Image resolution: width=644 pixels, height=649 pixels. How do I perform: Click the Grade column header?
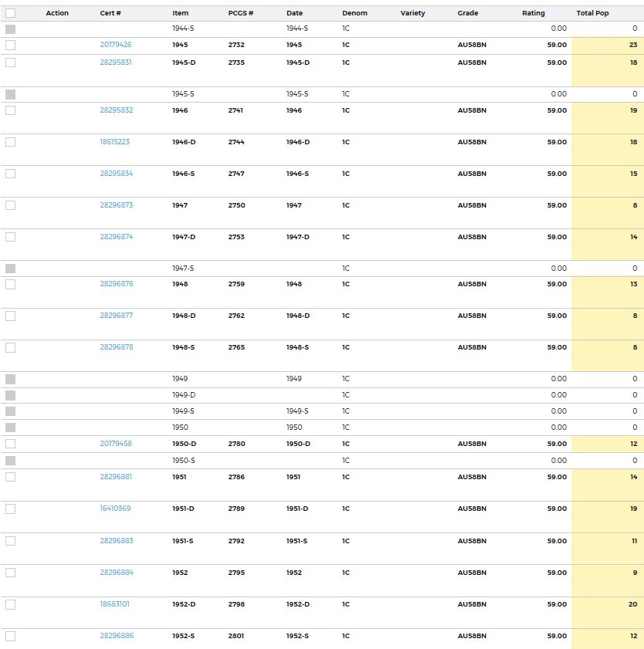pyautogui.click(x=468, y=13)
